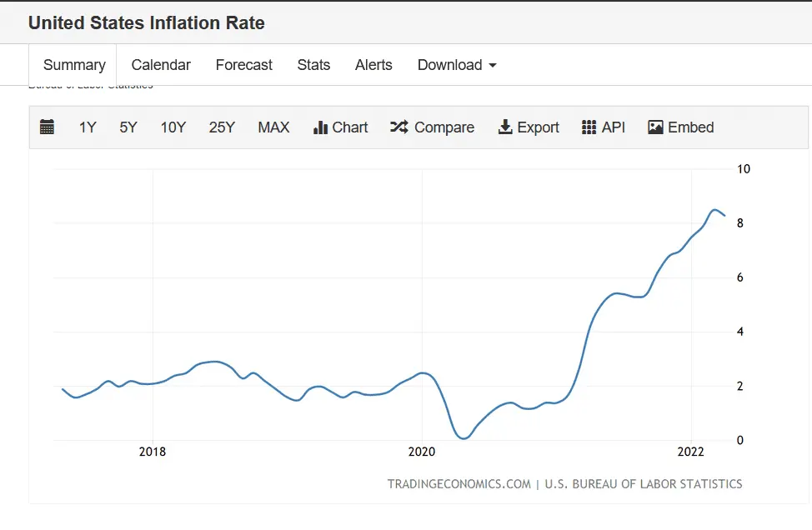Screen dimensions: 812x530
Task: Click the inflation line peak near 2022
Action: (714, 210)
